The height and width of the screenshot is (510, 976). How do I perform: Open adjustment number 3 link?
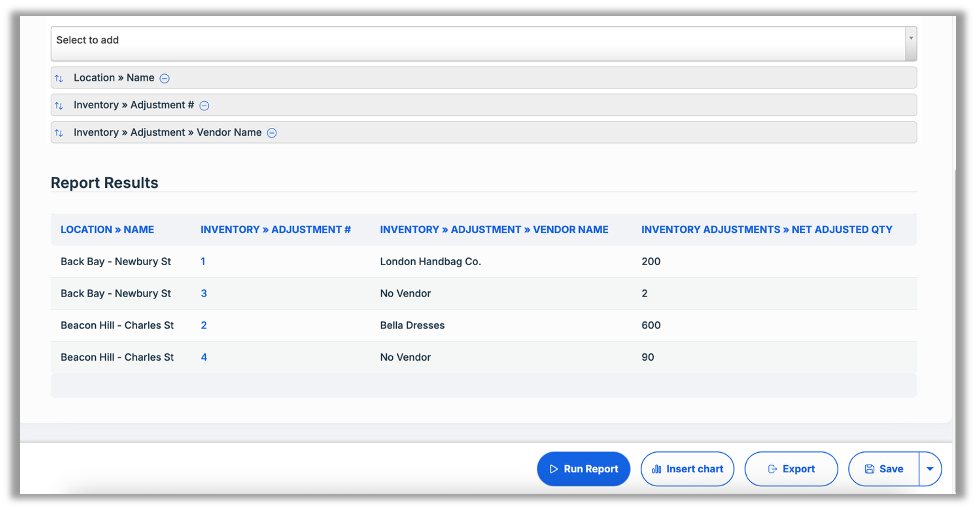204,294
